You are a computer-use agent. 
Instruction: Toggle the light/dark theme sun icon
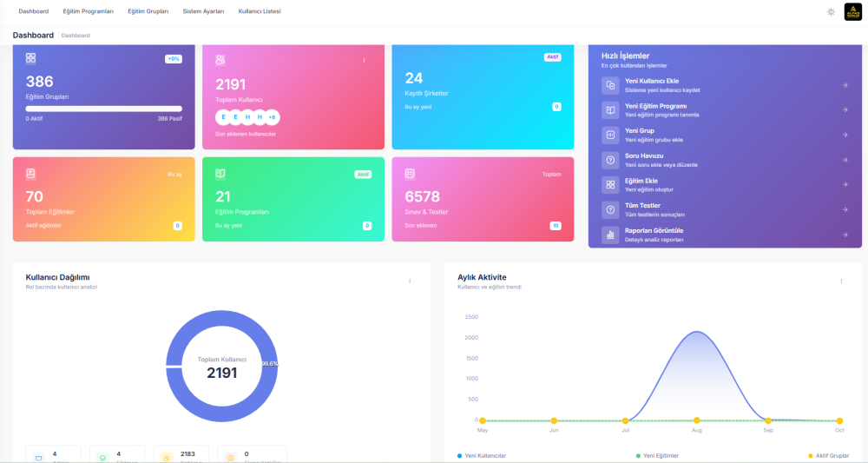click(x=831, y=12)
